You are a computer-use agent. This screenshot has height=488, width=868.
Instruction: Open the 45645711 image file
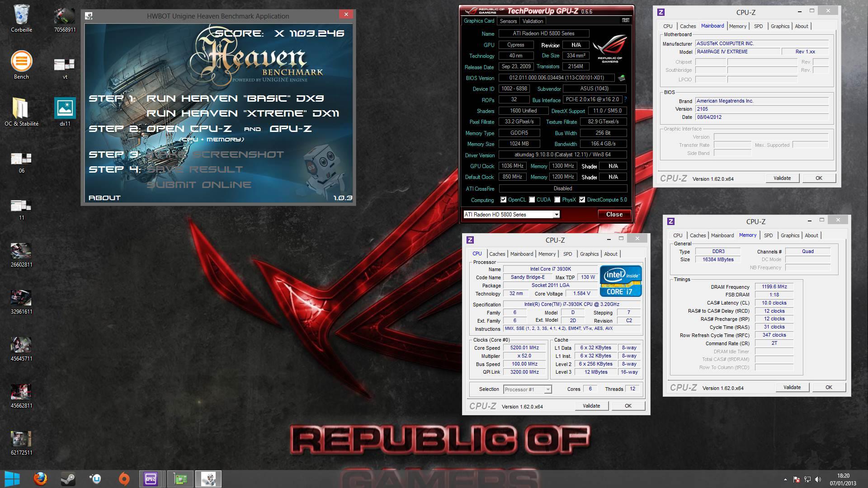click(x=21, y=349)
